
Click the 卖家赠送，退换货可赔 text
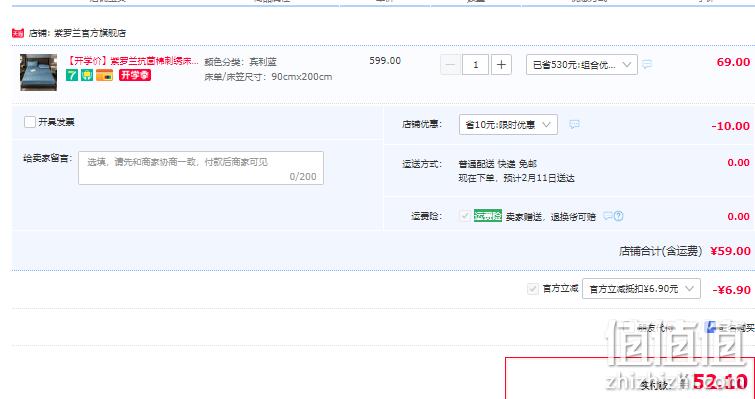tap(550, 217)
